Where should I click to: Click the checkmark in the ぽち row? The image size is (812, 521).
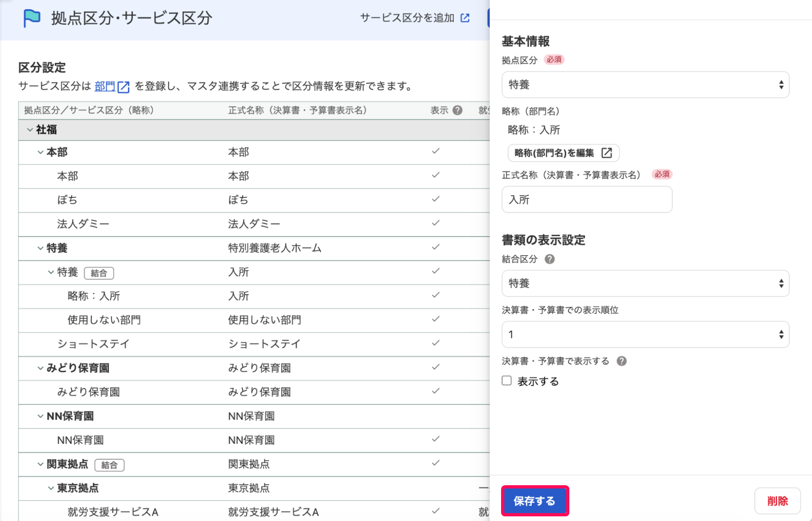(436, 199)
